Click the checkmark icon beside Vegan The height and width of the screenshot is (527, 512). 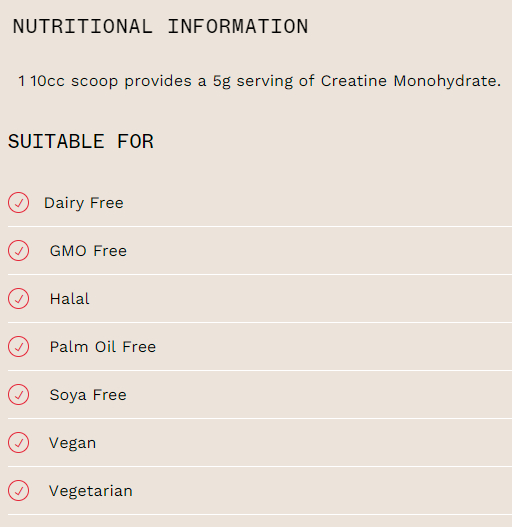coord(18,443)
